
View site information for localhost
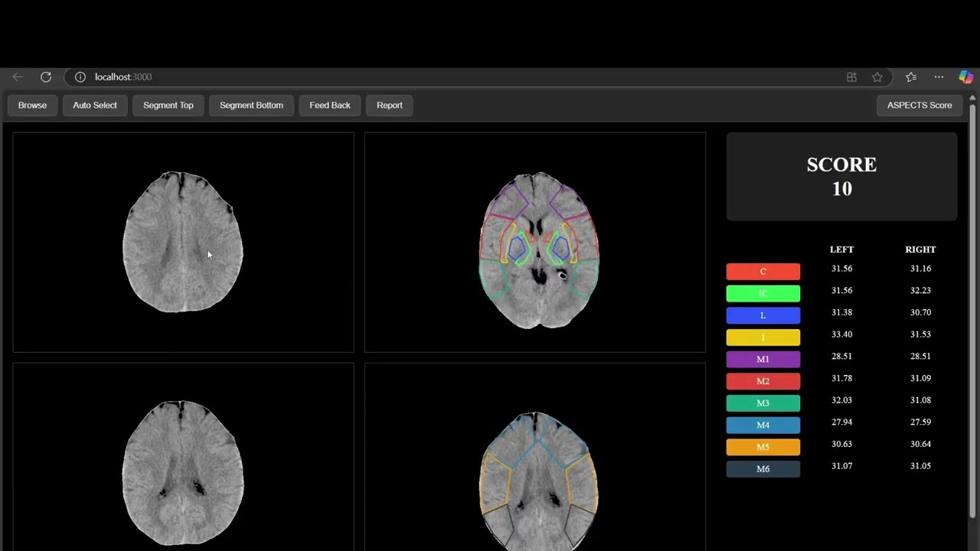tap(80, 77)
